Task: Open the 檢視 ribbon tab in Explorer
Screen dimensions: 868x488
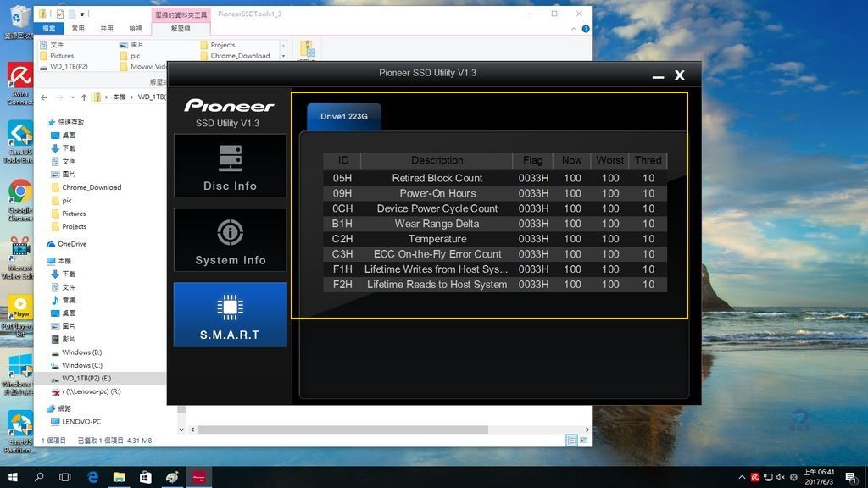Action: click(136, 28)
